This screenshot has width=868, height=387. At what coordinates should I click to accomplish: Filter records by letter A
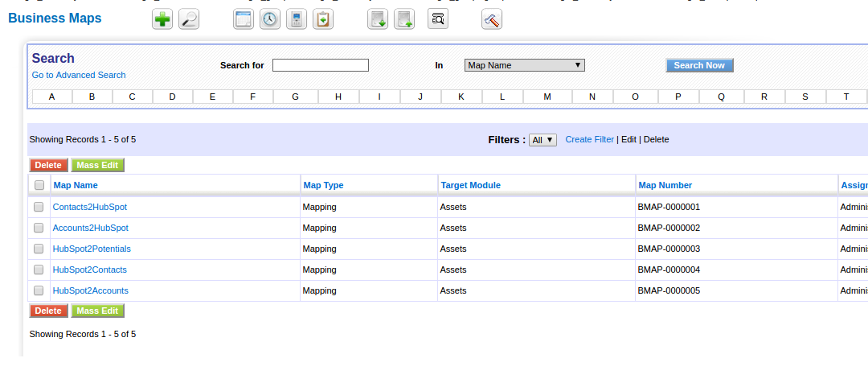point(52,97)
